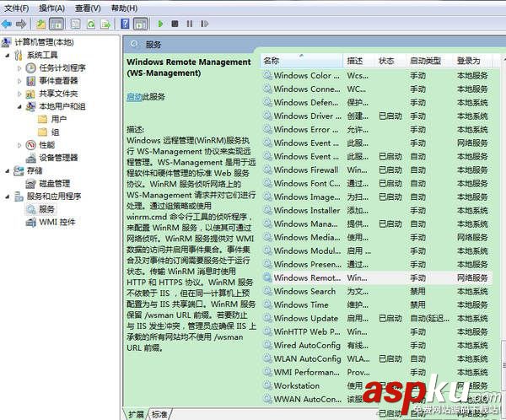Sort by 登录为 column header

tap(472, 61)
